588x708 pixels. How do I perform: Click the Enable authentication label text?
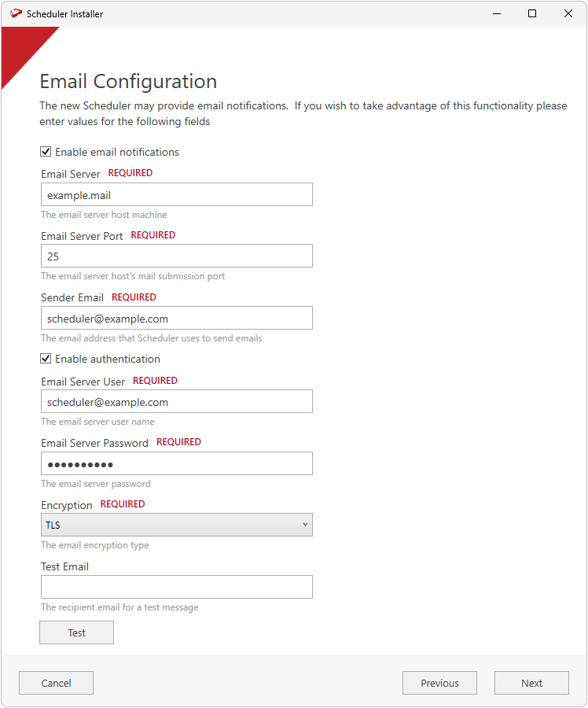coord(108,359)
